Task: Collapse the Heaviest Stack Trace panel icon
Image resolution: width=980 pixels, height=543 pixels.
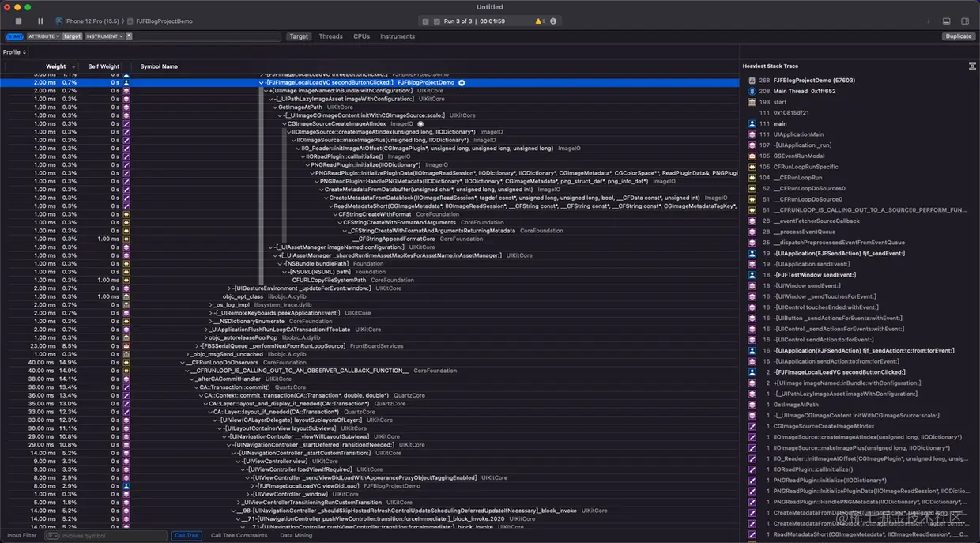Action: click(972, 66)
